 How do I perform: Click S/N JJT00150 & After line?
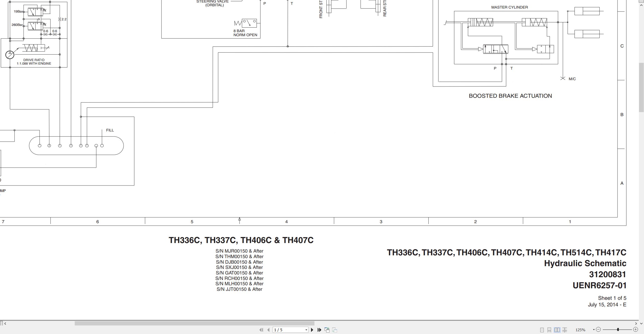pyautogui.click(x=239, y=289)
